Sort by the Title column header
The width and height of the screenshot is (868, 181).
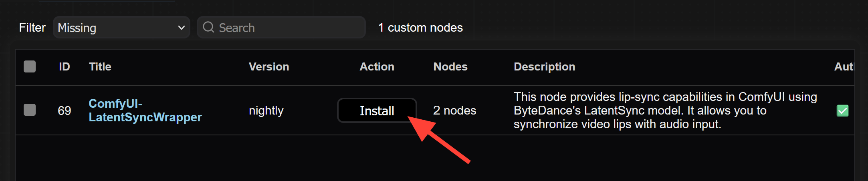click(x=100, y=66)
